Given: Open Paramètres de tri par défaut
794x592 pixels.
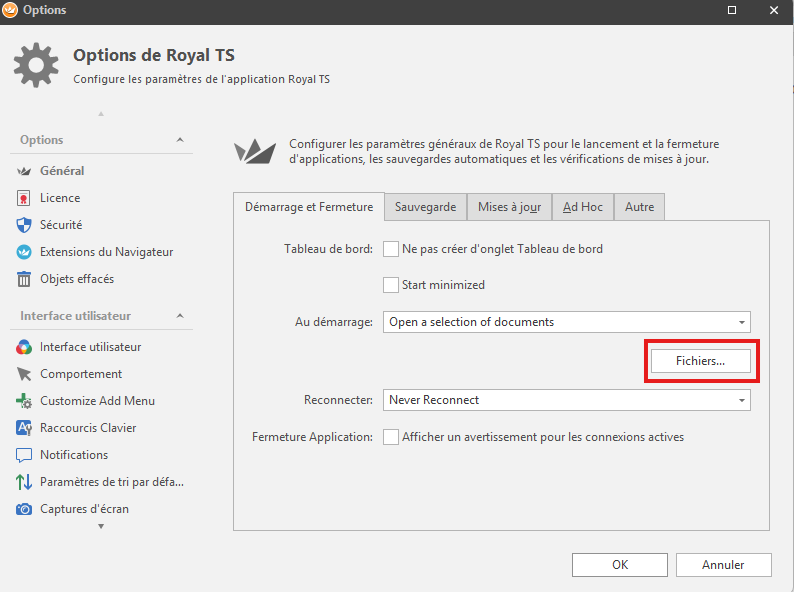Looking at the screenshot, I should point(112,482).
